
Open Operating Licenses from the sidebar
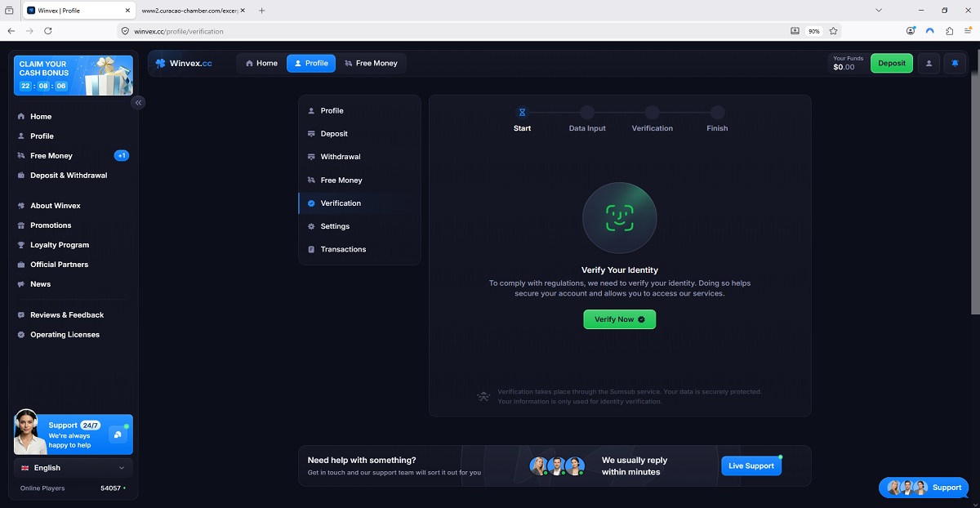(x=65, y=335)
